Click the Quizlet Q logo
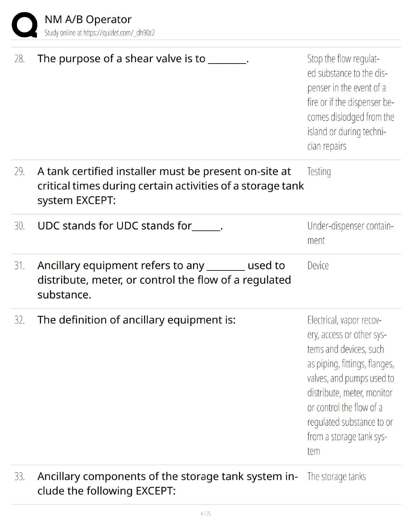 coord(25,25)
